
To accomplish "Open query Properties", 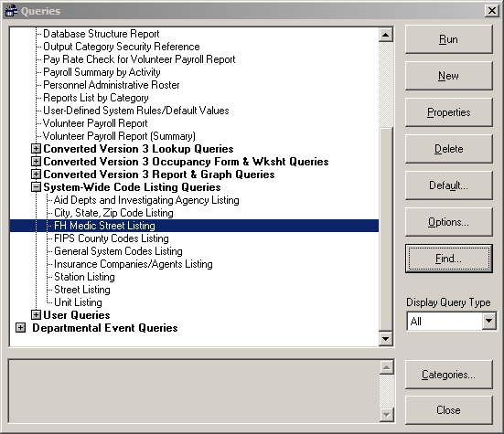I will tap(449, 112).
